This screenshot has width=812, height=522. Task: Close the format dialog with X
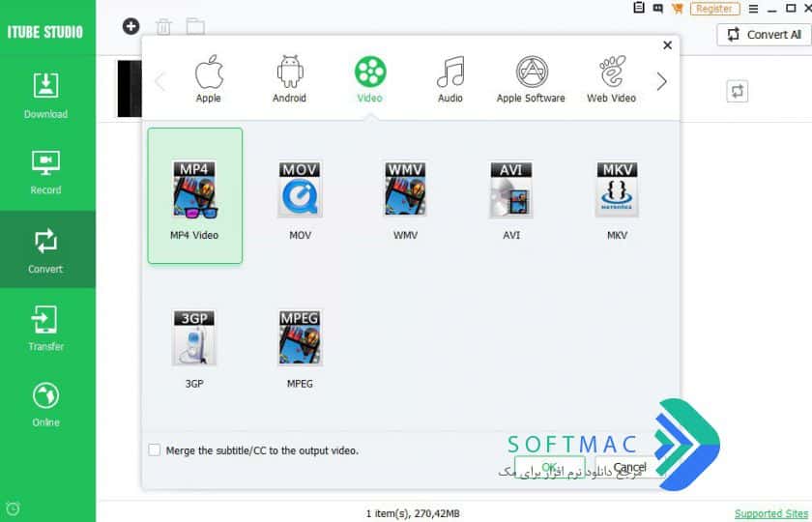pos(668,45)
